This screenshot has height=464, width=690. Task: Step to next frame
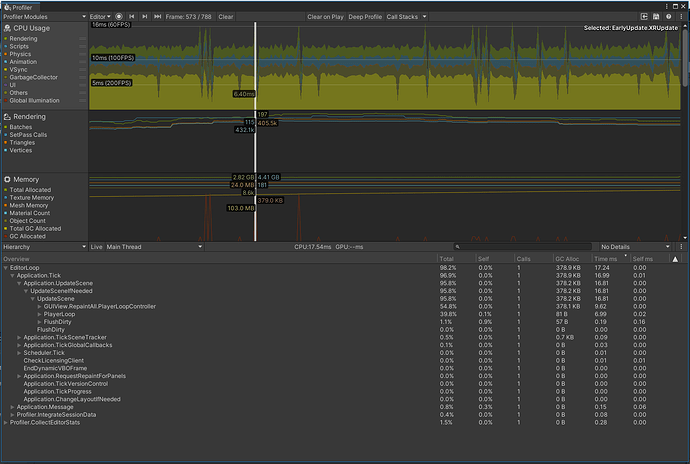[x=146, y=17]
